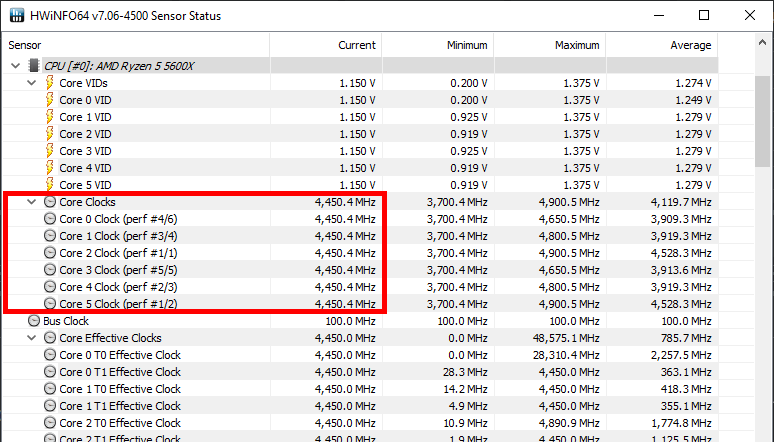
Task: Click the clock icon beside Core Clocks
Action: 50,201
